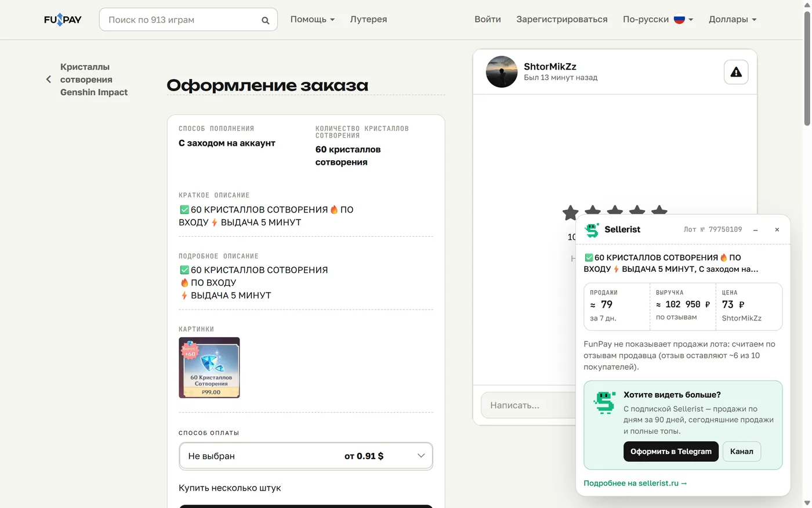Click the Sellerist logo in the widget header
Viewport: 812px width, 508px height.
[x=592, y=230]
